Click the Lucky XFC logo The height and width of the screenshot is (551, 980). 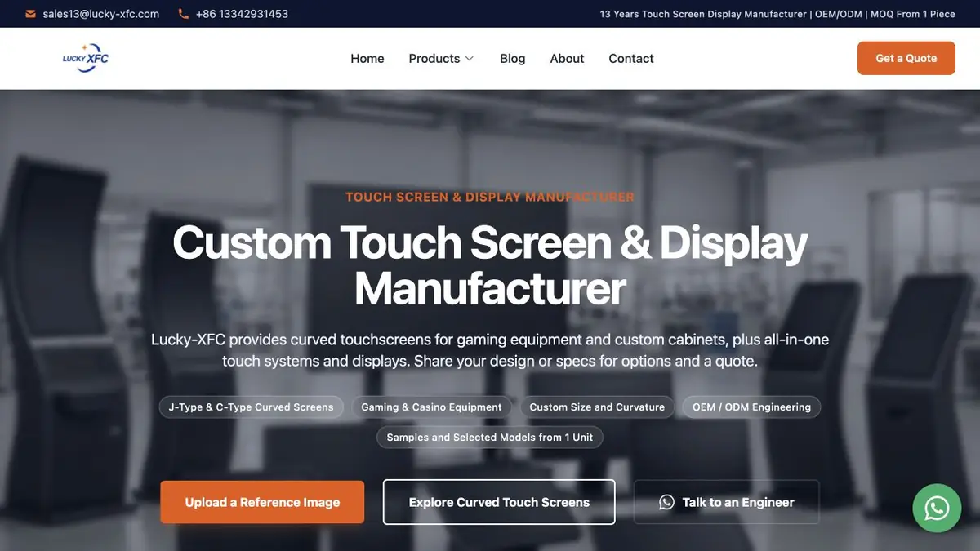pos(86,58)
